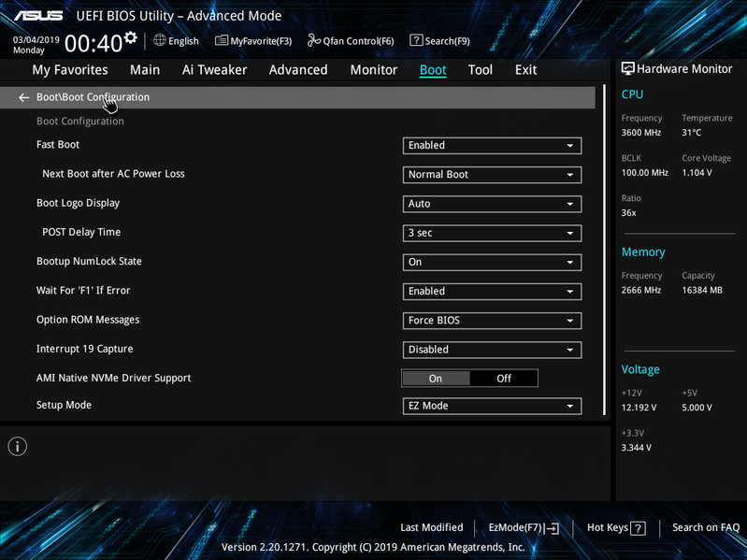This screenshot has height=560, width=747.
Task: Click Search on FAQ link
Action: tap(706, 527)
